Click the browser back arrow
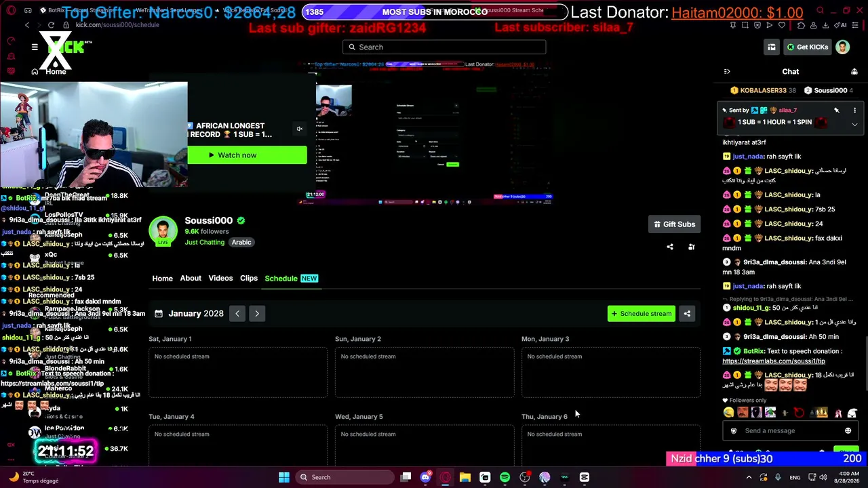The width and height of the screenshot is (868, 488). (x=27, y=25)
